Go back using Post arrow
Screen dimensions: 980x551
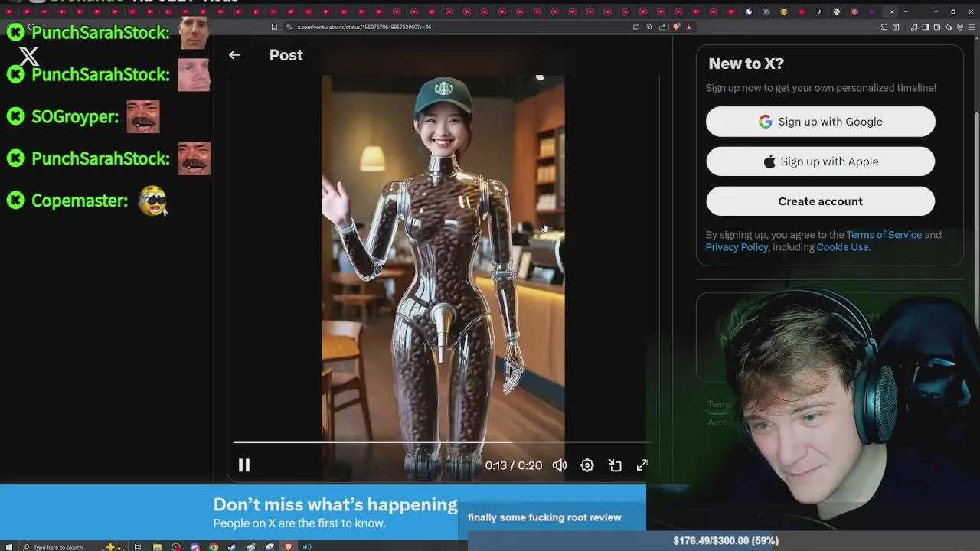(234, 55)
